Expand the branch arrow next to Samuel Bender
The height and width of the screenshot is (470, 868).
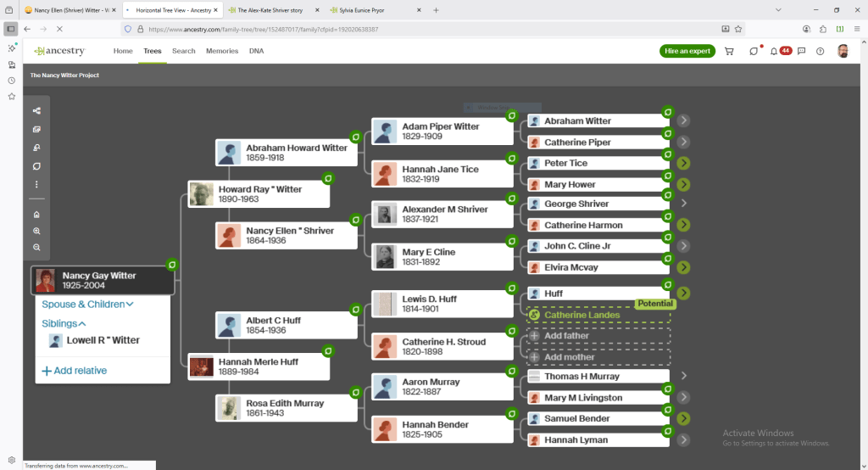pos(683,419)
